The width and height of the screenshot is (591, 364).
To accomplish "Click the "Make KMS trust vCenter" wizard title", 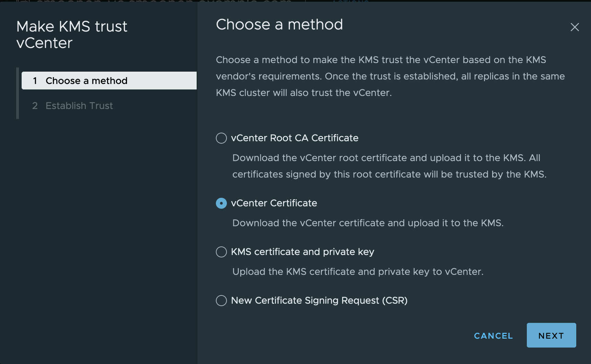I will (72, 35).
